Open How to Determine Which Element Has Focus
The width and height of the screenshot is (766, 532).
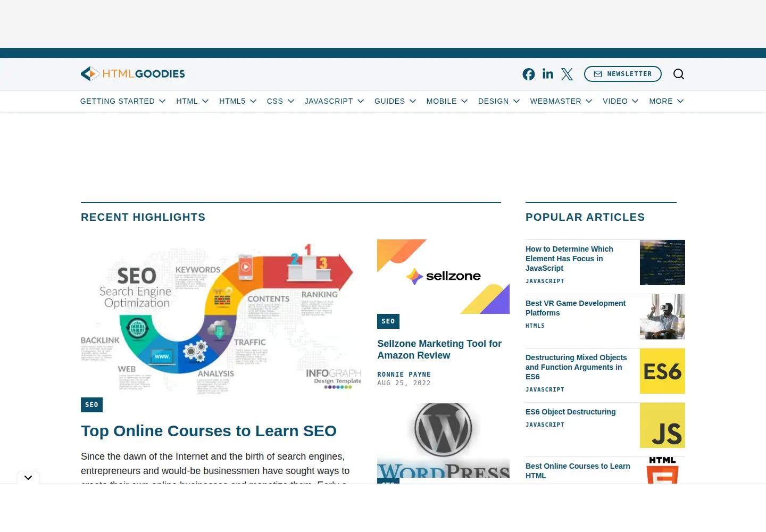(x=569, y=259)
